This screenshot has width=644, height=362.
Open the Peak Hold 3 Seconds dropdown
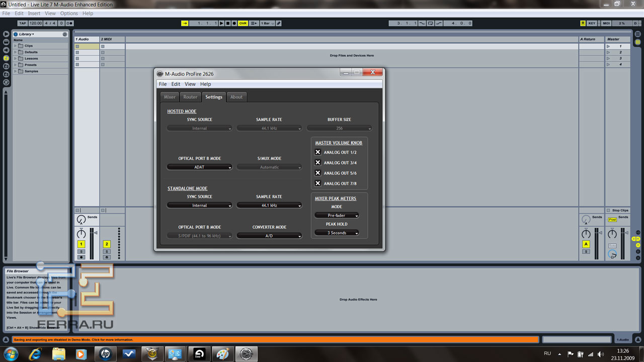click(x=337, y=233)
